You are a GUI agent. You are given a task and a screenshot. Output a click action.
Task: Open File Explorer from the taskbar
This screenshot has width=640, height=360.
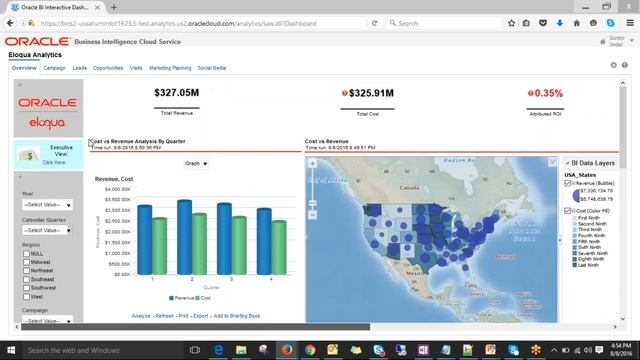click(241, 350)
